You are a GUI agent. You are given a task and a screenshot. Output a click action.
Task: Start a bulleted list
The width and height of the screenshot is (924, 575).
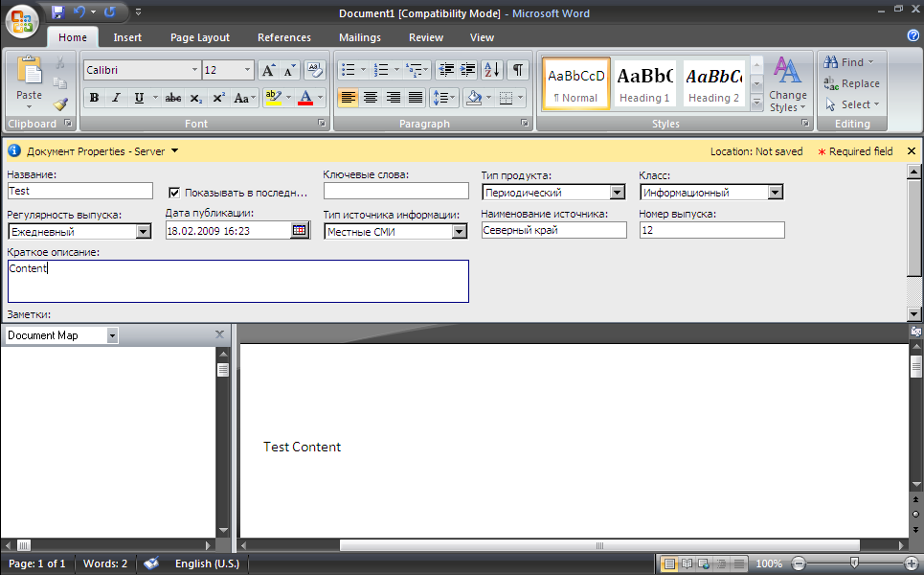[349, 70]
